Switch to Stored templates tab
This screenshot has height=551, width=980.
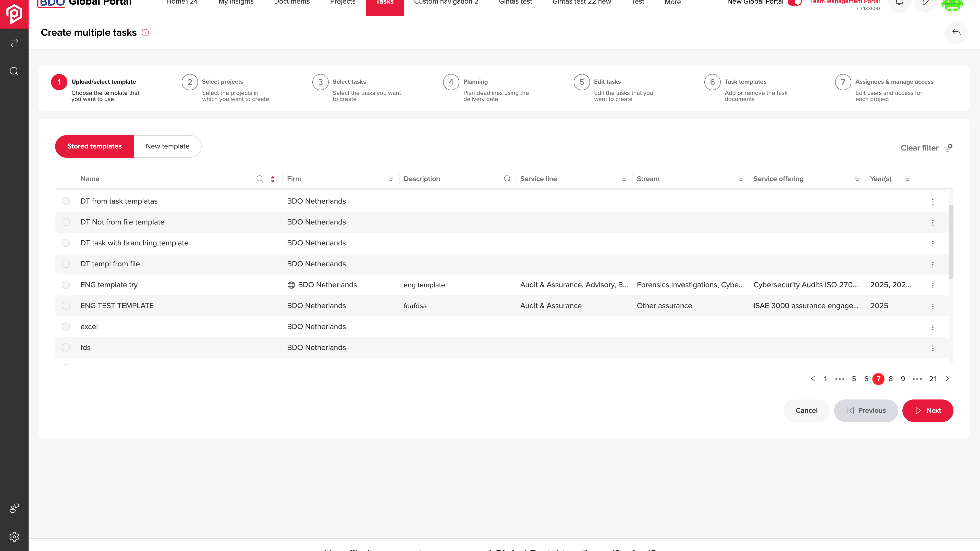click(94, 146)
